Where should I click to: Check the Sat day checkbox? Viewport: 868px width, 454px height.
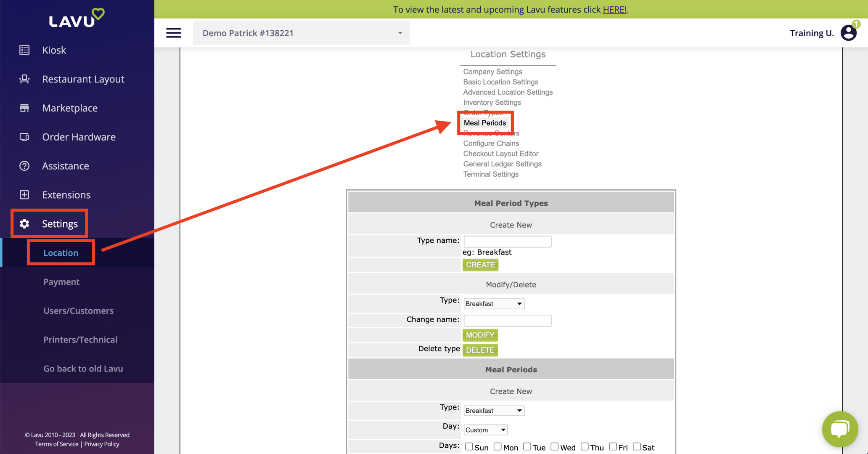[637, 446]
